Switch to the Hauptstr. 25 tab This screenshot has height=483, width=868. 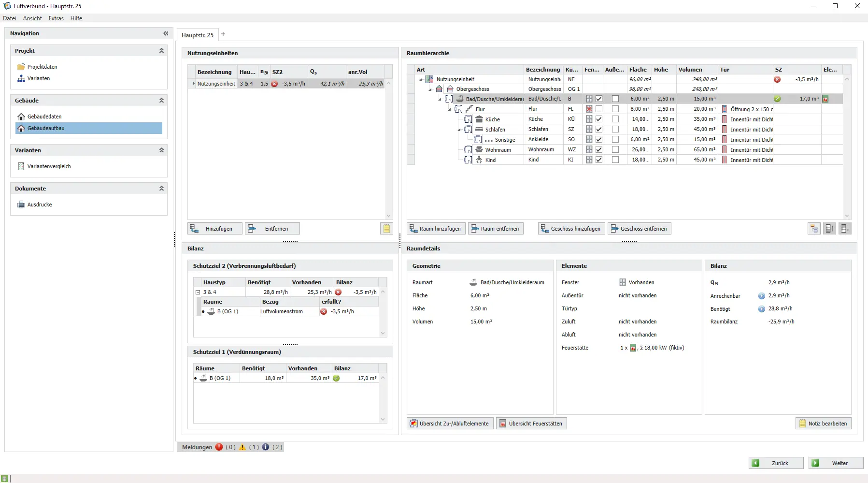[x=197, y=35]
